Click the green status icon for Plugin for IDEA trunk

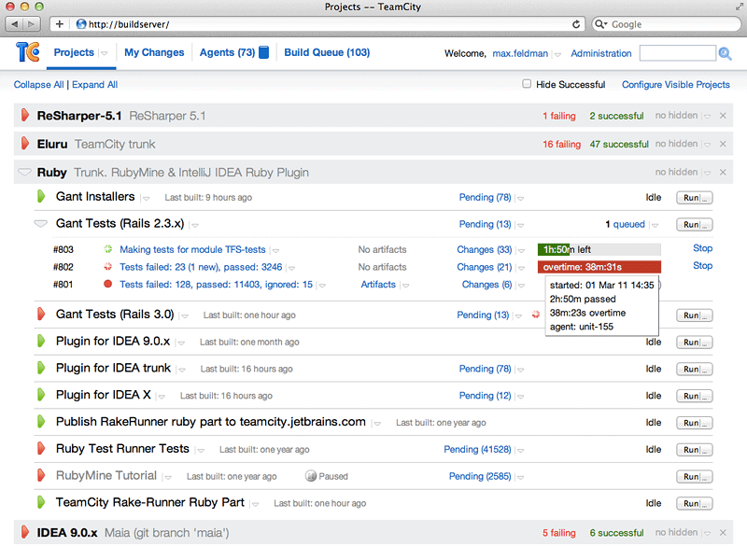41,368
